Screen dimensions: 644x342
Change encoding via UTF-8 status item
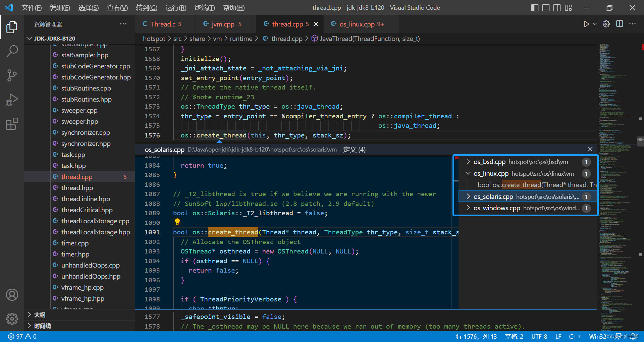click(x=539, y=336)
